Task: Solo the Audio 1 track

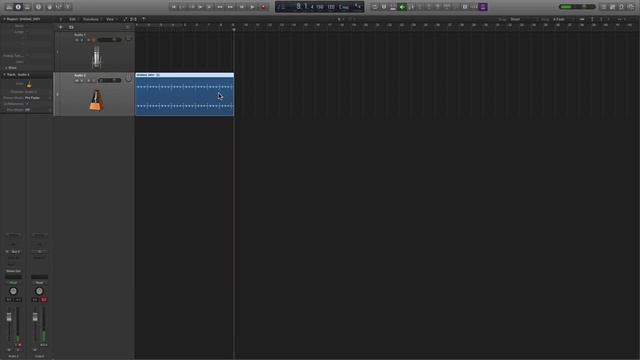Action: [x=82, y=40]
